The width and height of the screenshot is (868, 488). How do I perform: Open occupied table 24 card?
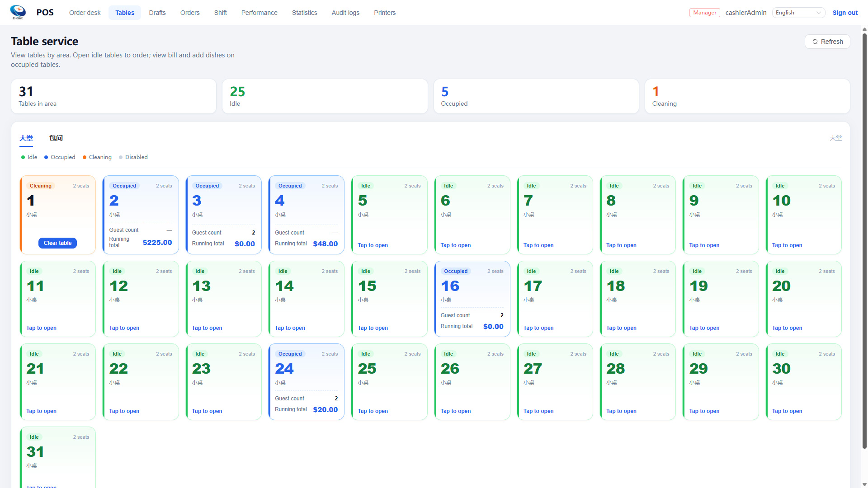click(x=307, y=382)
